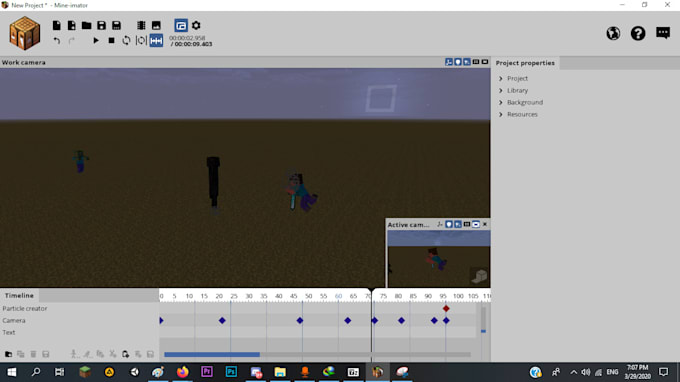680x382 pixels.
Task: Toggle particles icon in Active camera window
Action: [x=458, y=224]
